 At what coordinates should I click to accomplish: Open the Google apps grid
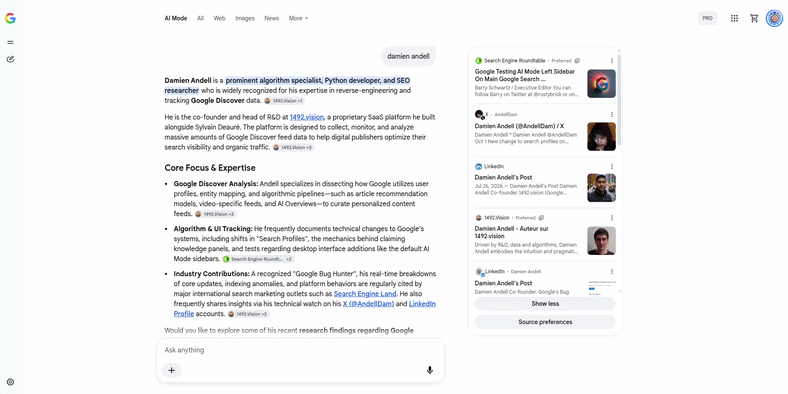tap(734, 19)
